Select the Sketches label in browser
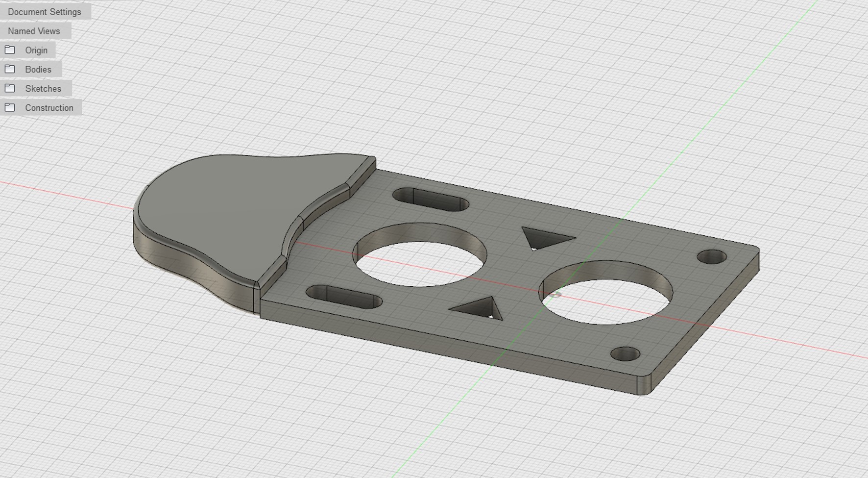The width and height of the screenshot is (868, 478). click(43, 88)
